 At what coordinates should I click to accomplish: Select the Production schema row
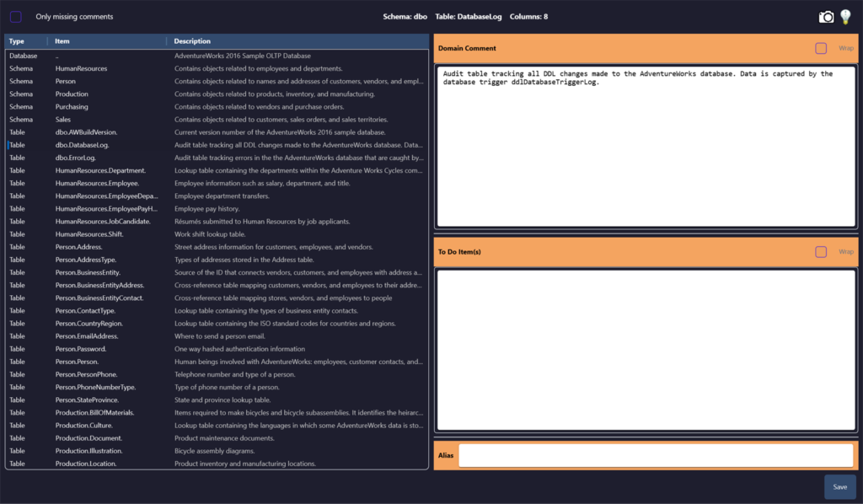[x=217, y=94]
